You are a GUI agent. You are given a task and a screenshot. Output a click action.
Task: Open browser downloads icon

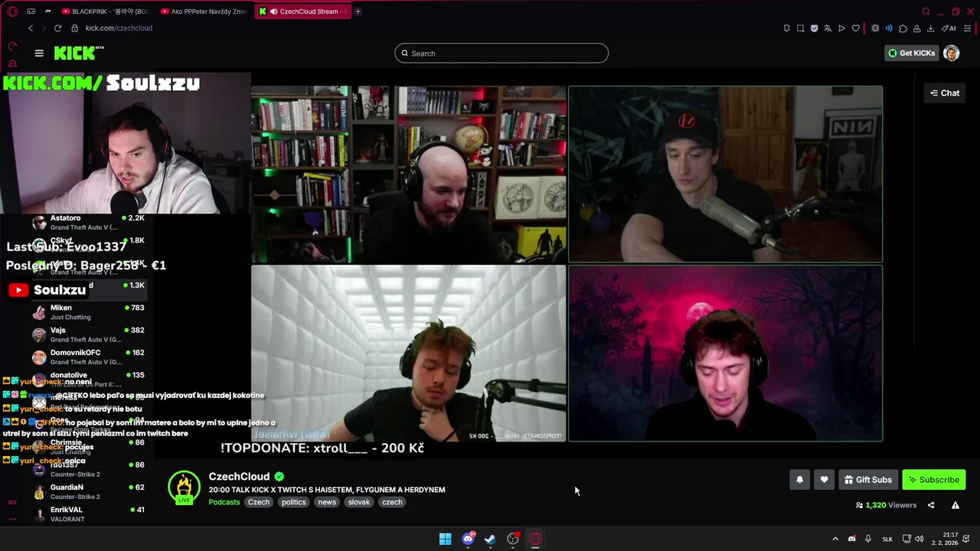[x=930, y=28]
